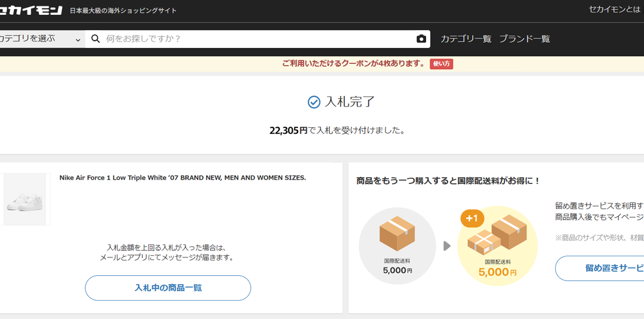The image size is (644, 319).
Task: Click the orange +1 badge
Action: point(472,218)
